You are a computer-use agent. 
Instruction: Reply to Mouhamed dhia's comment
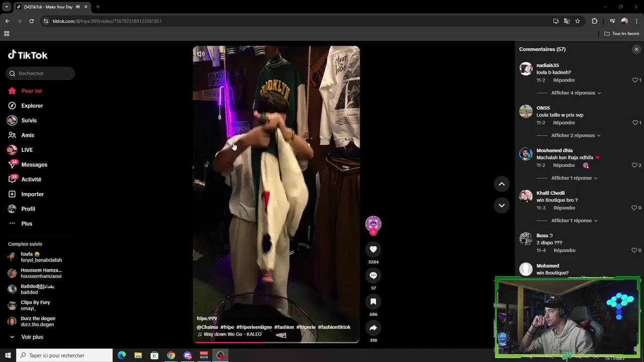point(563,165)
